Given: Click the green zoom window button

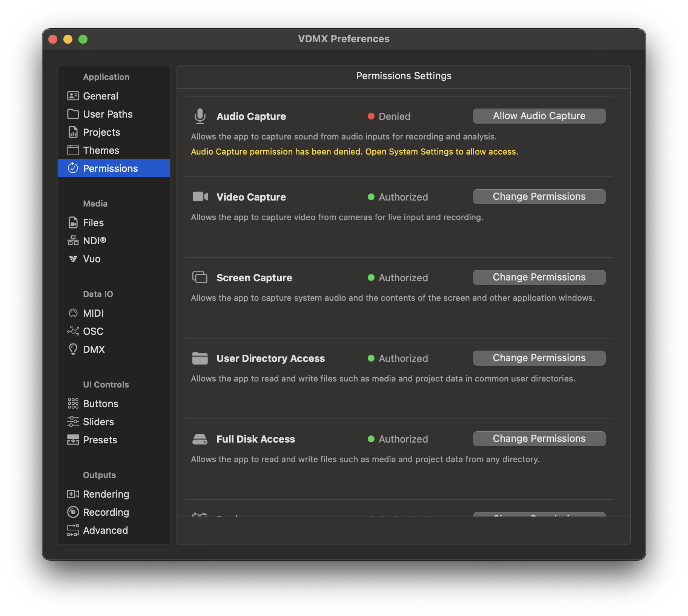Looking at the screenshot, I should point(83,39).
